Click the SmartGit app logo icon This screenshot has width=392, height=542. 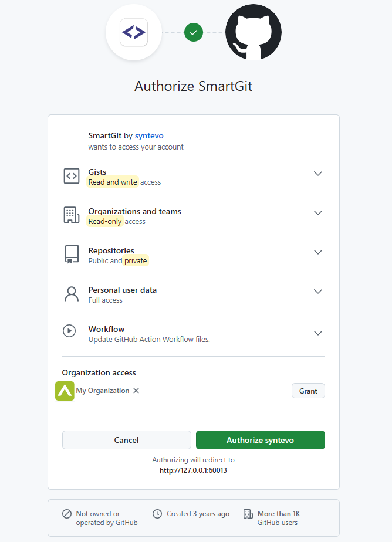point(134,32)
